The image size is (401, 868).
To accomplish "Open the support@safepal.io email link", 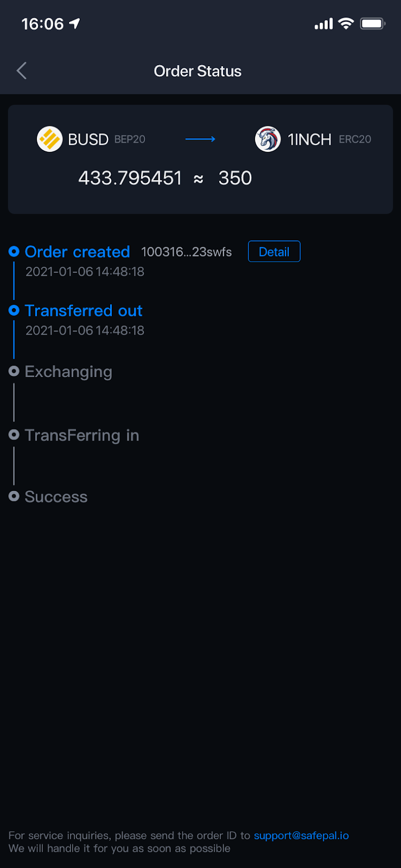I will [x=301, y=835].
